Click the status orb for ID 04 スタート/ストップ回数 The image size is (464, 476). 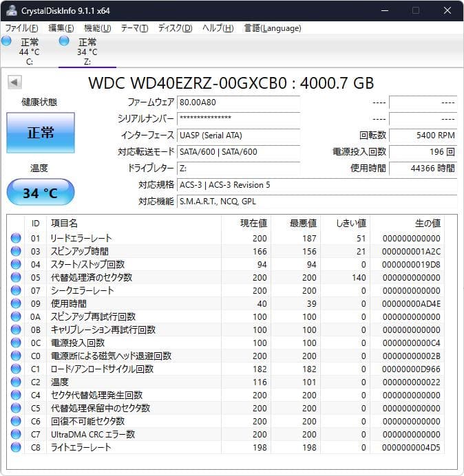pyautogui.click(x=16, y=264)
